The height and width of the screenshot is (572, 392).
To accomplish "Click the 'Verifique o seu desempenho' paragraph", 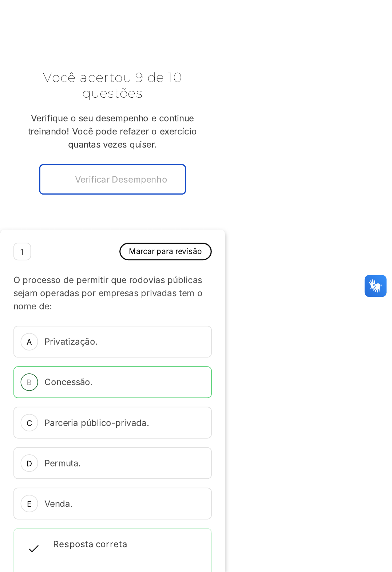I will click(112, 132).
